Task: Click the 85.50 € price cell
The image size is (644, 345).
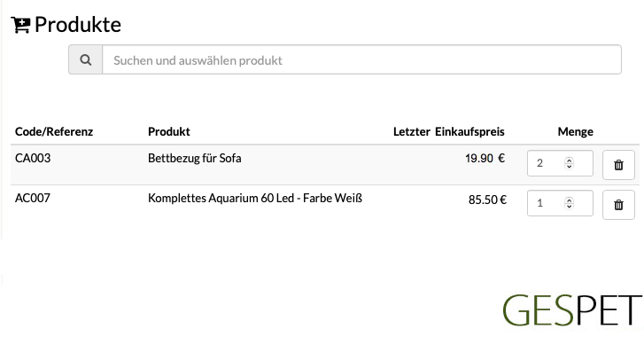Action: point(487,200)
